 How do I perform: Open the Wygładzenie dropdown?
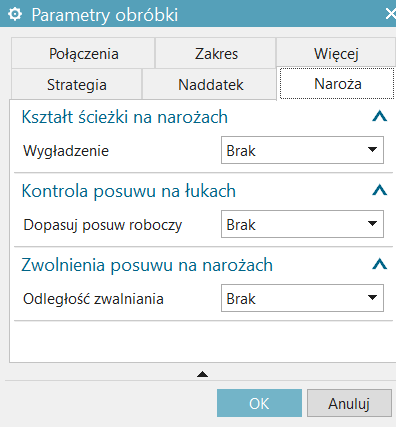coord(302,150)
